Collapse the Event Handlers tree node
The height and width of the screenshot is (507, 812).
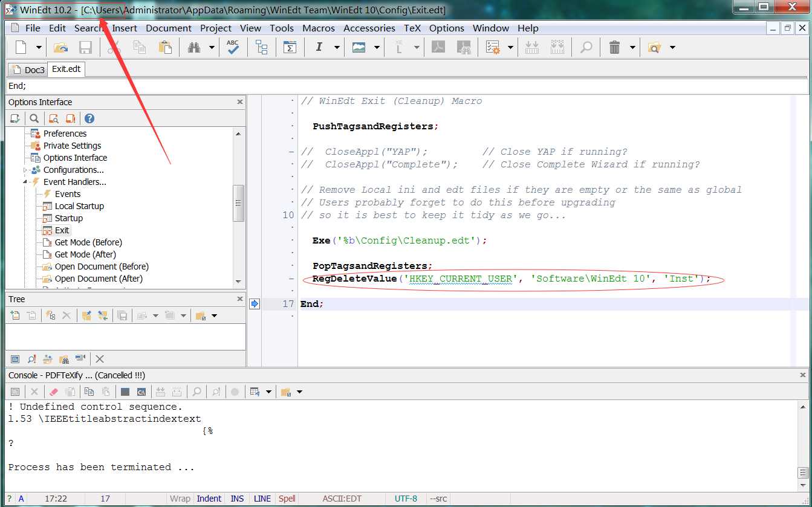[25, 182]
